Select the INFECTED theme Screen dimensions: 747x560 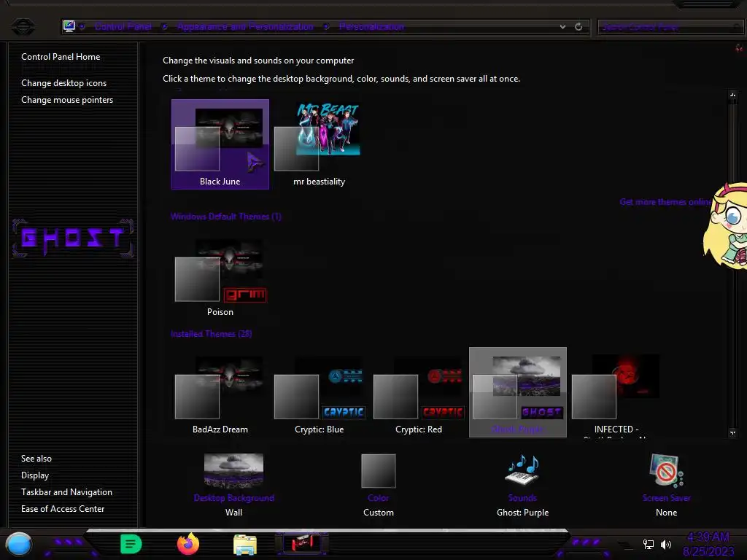coord(617,393)
